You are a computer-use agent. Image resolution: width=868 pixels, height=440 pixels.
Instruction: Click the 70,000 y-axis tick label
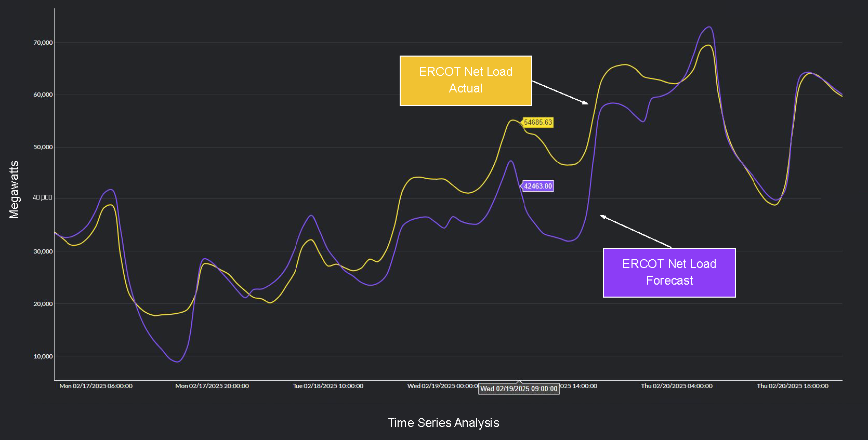pos(43,43)
